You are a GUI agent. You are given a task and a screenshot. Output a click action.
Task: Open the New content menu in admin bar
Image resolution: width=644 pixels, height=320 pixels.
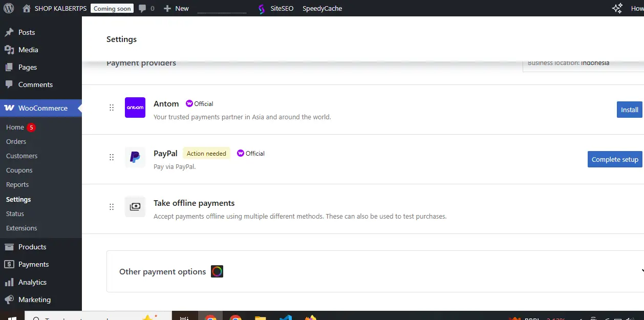click(x=176, y=8)
